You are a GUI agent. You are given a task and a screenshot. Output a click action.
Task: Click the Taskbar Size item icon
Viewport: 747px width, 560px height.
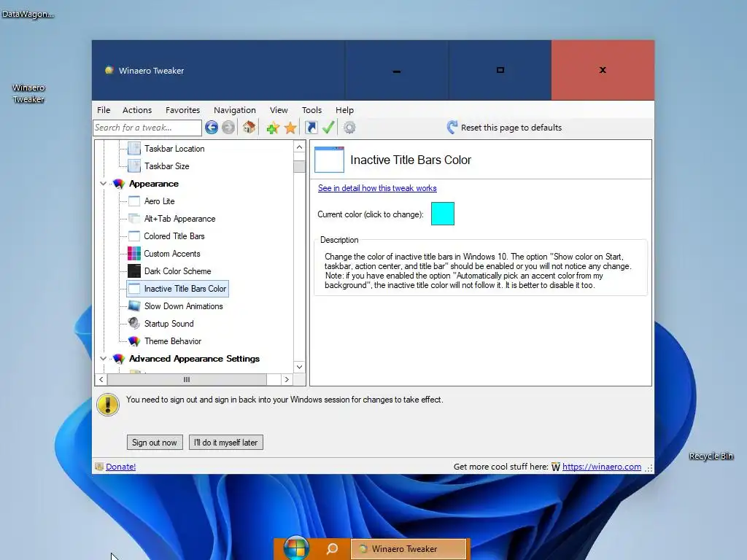[134, 166]
